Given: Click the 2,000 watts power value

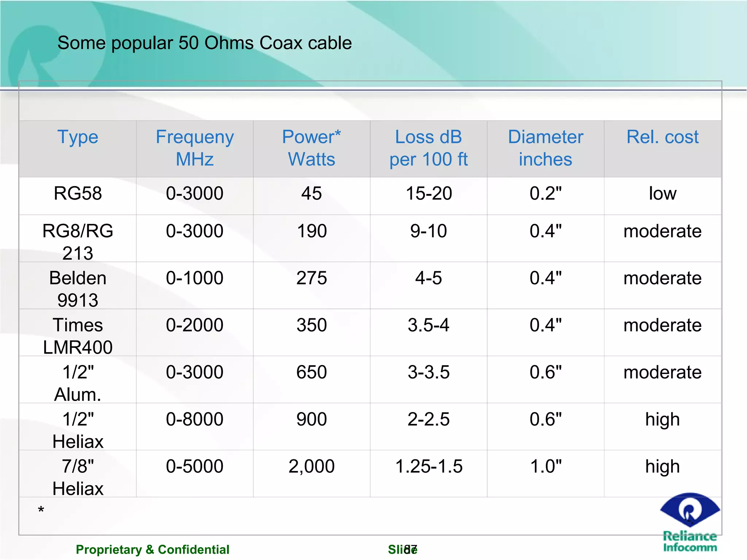Looking at the screenshot, I should pos(311,466).
